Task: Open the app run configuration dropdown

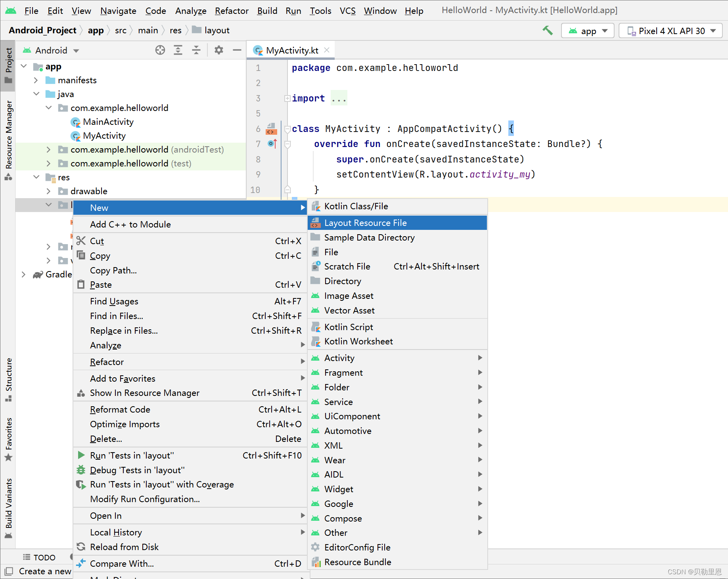Action: pyautogui.click(x=588, y=31)
